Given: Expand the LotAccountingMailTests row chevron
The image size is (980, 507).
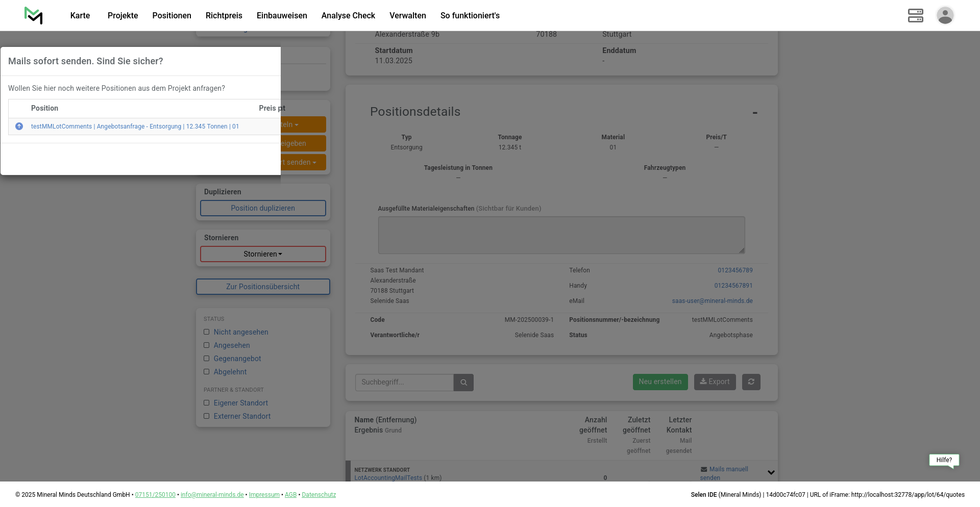Looking at the screenshot, I should tap(771, 473).
